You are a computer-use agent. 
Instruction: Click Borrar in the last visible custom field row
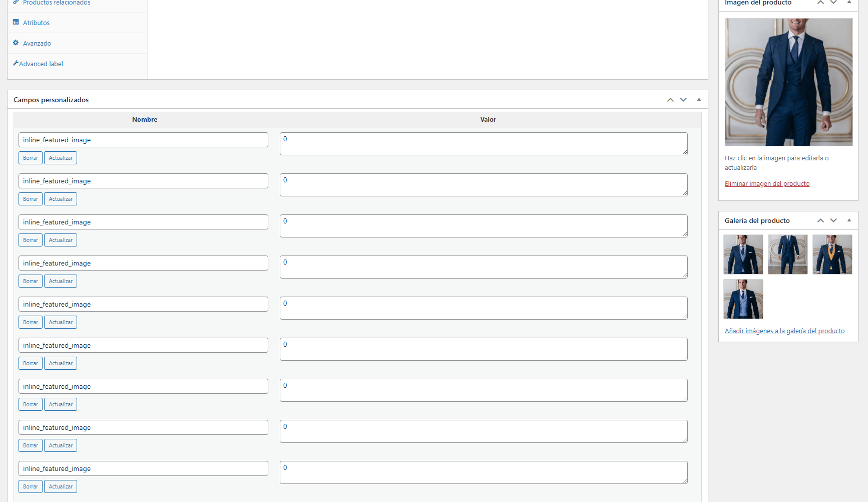(31, 486)
